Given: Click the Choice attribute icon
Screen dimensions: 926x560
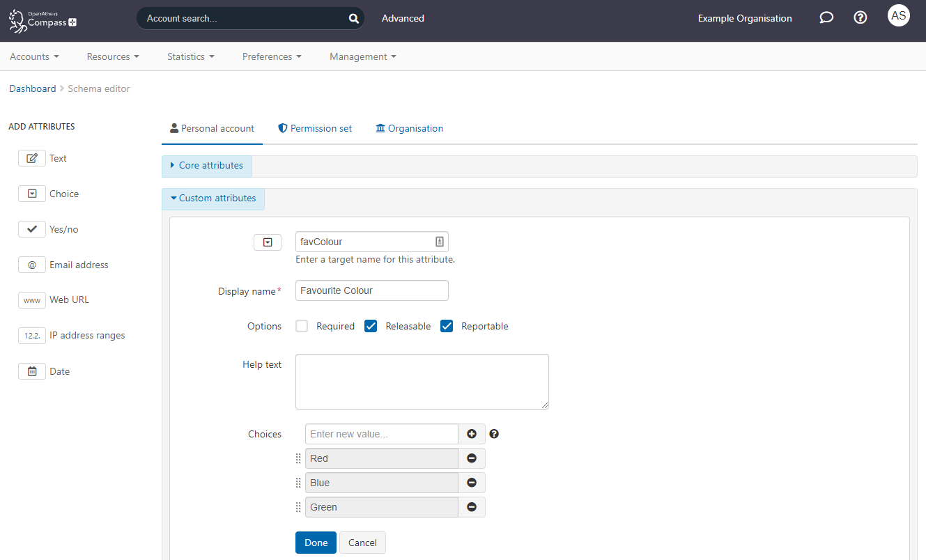Looking at the screenshot, I should click(x=32, y=194).
